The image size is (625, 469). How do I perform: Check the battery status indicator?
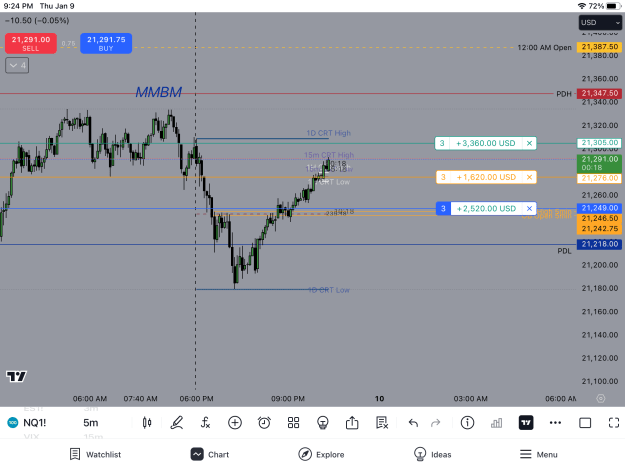click(613, 6)
